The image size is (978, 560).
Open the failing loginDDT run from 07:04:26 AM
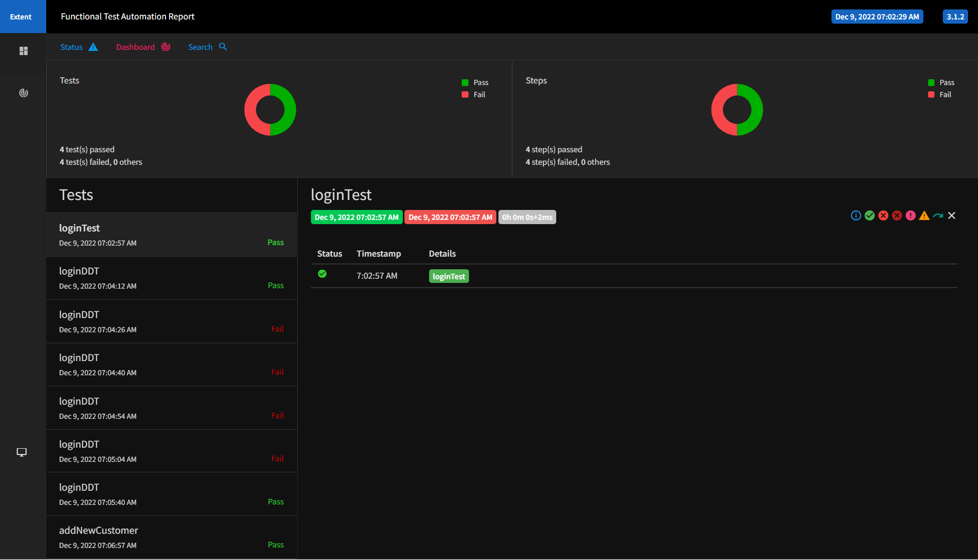171,321
